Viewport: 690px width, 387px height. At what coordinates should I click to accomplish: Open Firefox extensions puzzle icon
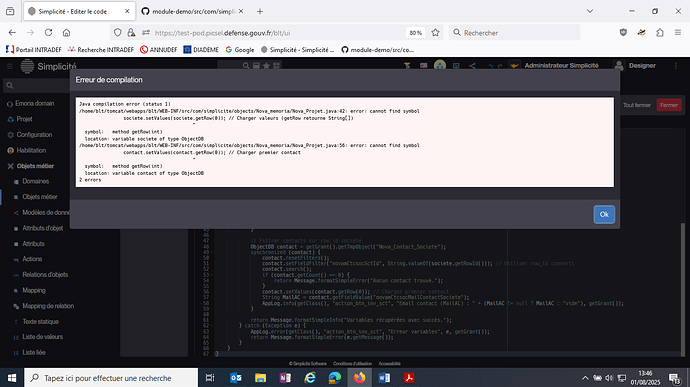[660, 33]
